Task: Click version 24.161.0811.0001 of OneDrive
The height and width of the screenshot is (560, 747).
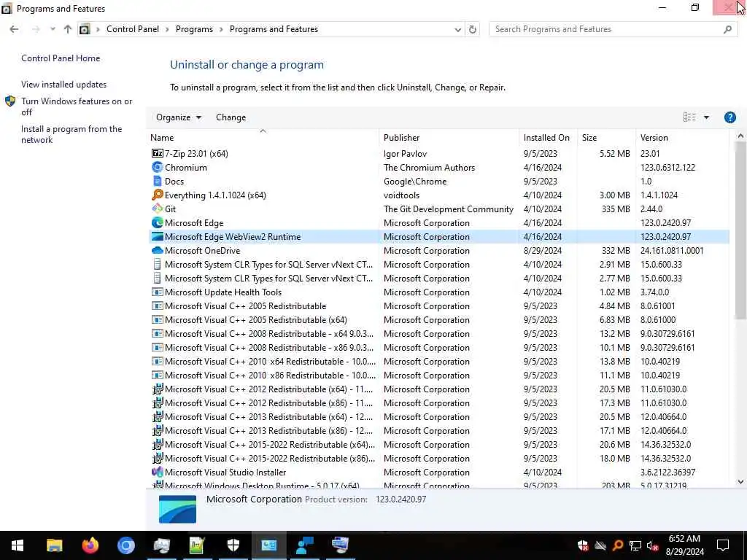Action: pos(672,251)
